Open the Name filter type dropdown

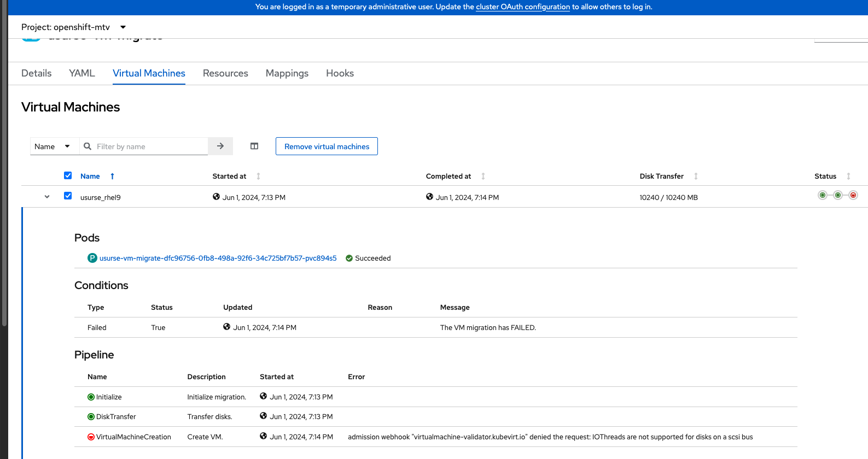pos(53,146)
